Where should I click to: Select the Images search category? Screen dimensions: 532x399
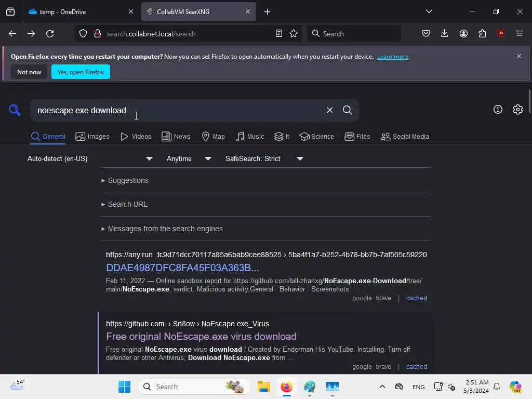92,137
